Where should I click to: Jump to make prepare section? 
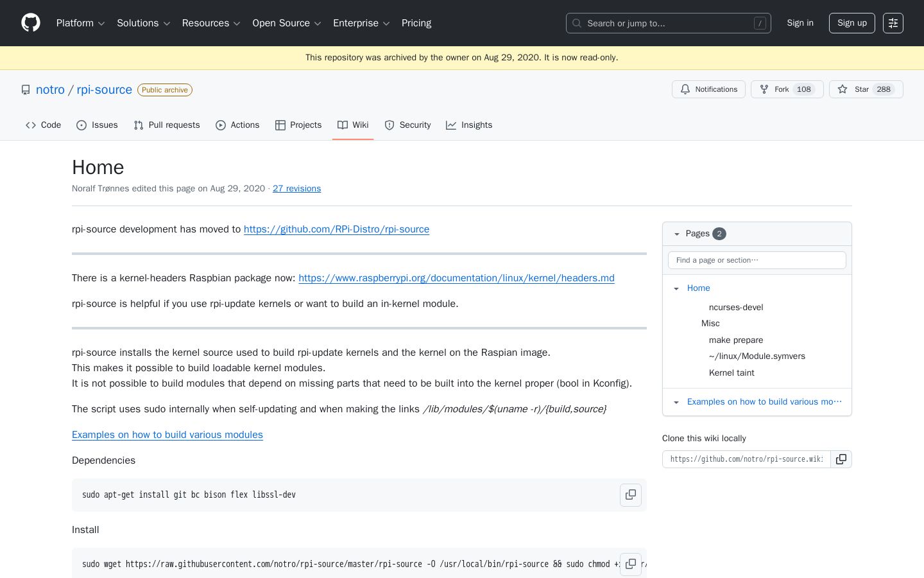736,340
